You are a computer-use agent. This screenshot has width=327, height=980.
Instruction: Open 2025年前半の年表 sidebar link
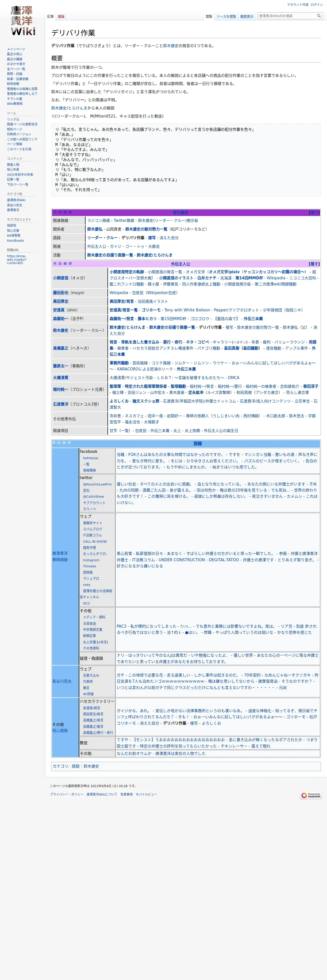20,175
